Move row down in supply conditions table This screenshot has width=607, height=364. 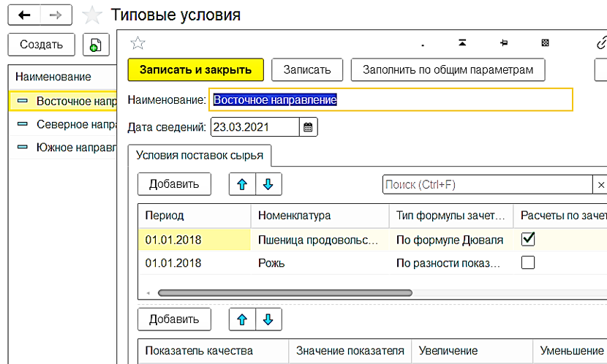pyautogui.click(x=268, y=184)
